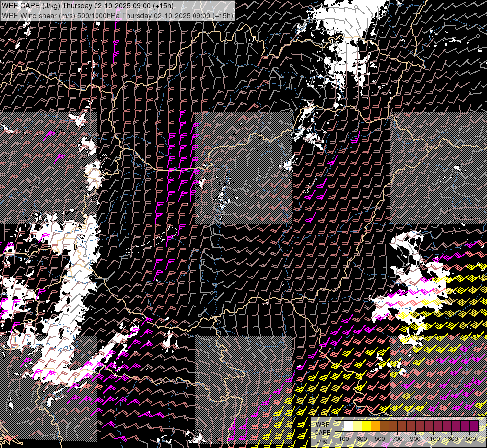Click the 1300 label on the color scale
Viewport: 487px width, 448px height.
click(x=451, y=439)
